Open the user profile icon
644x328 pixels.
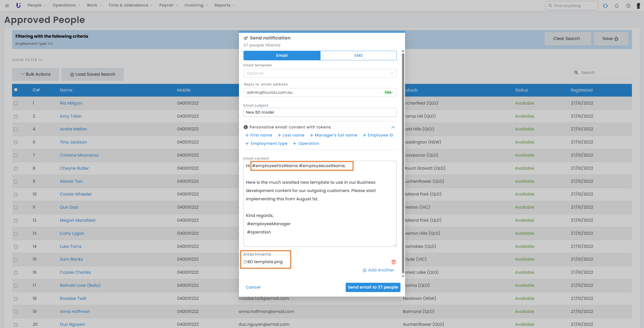(x=638, y=6)
